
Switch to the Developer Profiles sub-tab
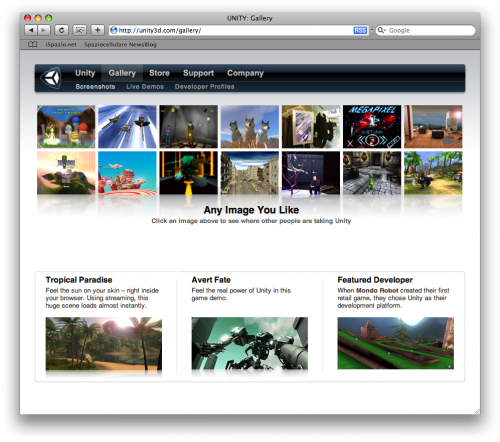[204, 87]
